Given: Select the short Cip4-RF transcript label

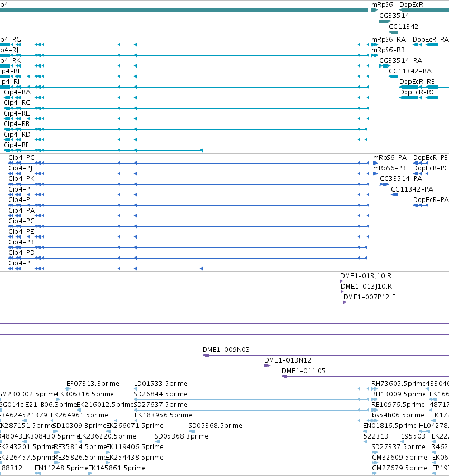Looking at the screenshot, I should (16, 145).
